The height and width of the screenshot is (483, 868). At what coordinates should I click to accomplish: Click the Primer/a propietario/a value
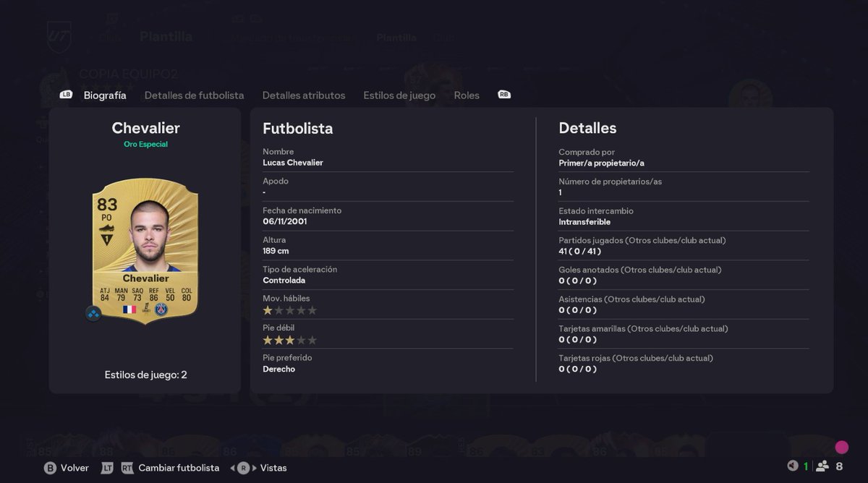coord(601,163)
